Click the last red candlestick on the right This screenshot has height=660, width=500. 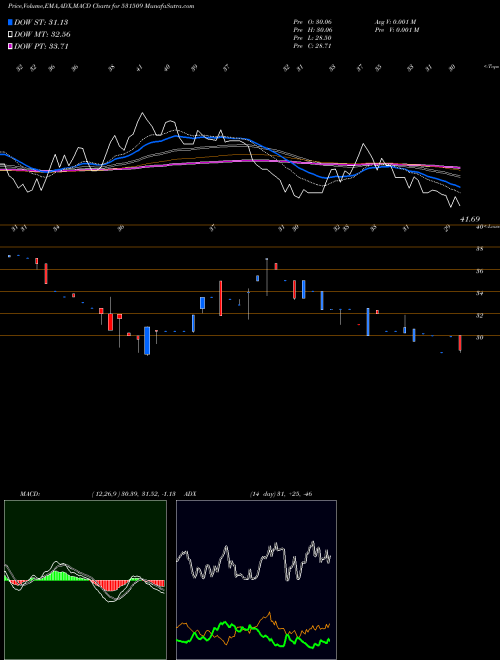(x=460, y=343)
